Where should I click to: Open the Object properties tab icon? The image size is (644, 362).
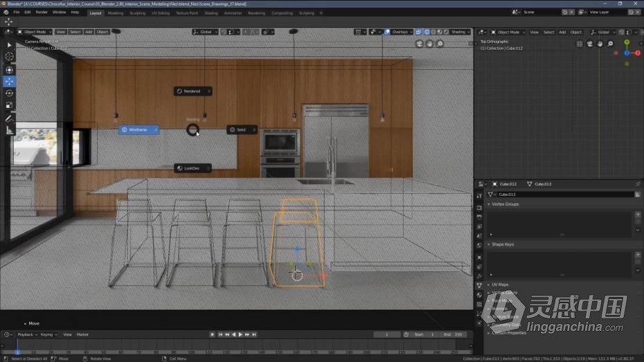[x=479, y=257]
